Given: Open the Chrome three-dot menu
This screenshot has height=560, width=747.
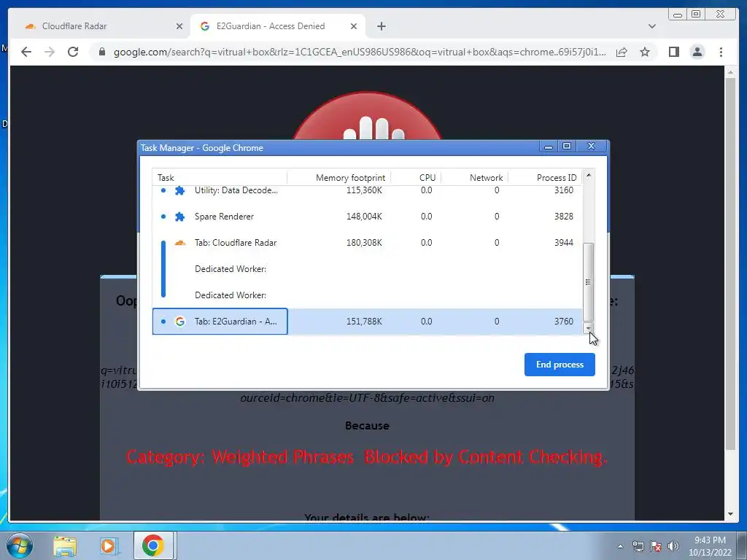Looking at the screenshot, I should [721, 52].
